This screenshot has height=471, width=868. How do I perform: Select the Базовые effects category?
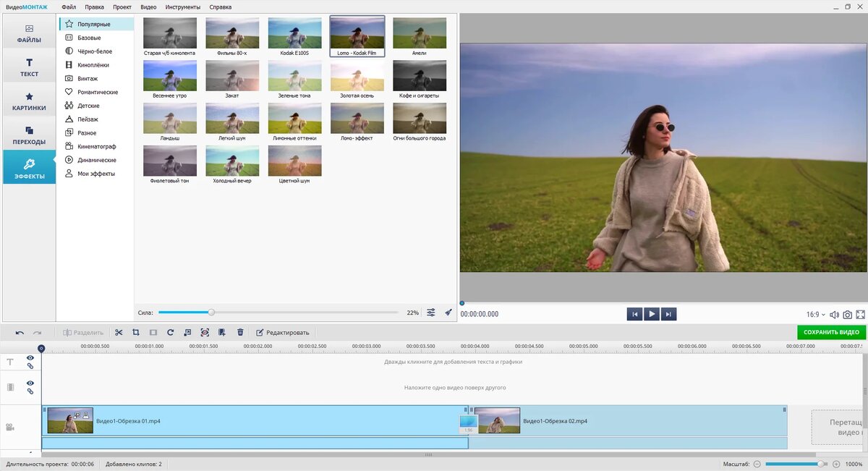click(x=96, y=38)
